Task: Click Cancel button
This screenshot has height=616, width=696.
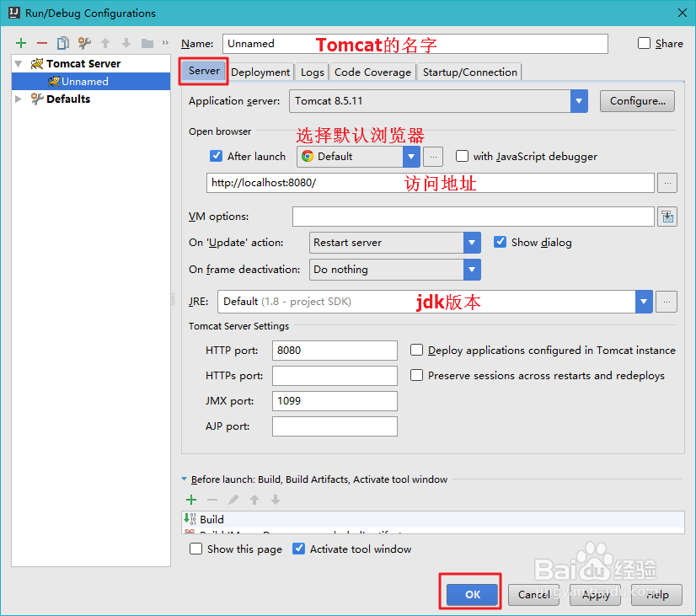Action: (533, 594)
